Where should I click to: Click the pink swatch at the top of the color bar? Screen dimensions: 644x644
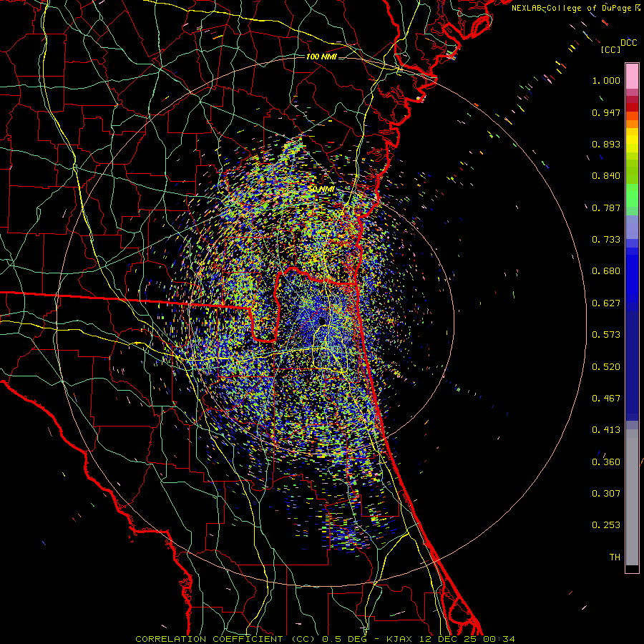click(x=632, y=77)
